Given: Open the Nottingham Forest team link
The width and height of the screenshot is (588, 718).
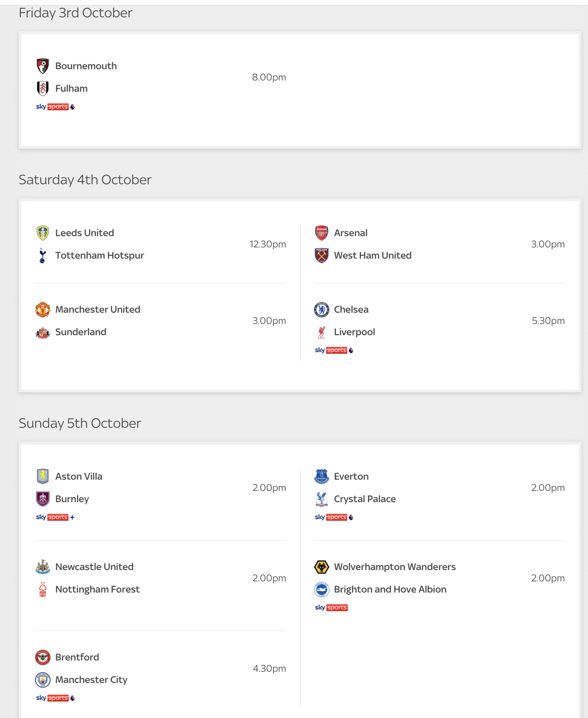Looking at the screenshot, I should pyautogui.click(x=98, y=590).
